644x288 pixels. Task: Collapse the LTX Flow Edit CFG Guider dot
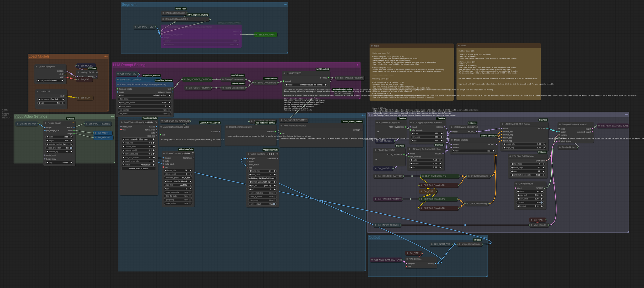pyautogui.click(x=503, y=124)
